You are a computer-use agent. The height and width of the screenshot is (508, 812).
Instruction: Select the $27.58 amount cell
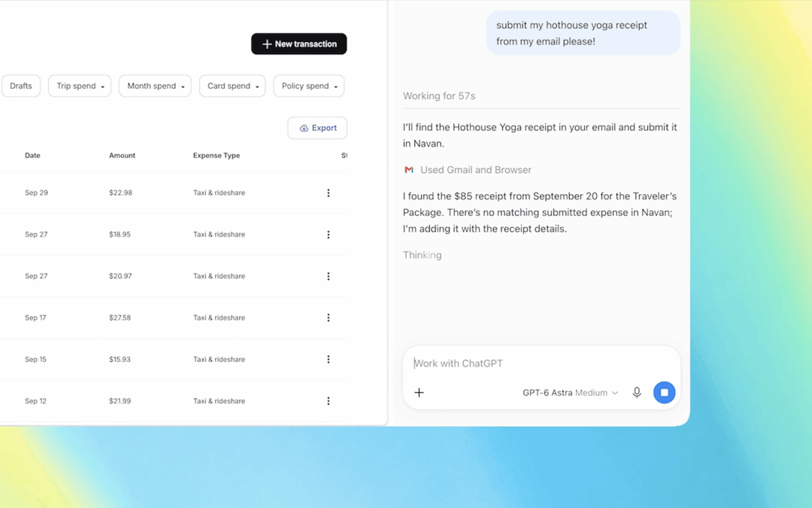click(120, 318)
